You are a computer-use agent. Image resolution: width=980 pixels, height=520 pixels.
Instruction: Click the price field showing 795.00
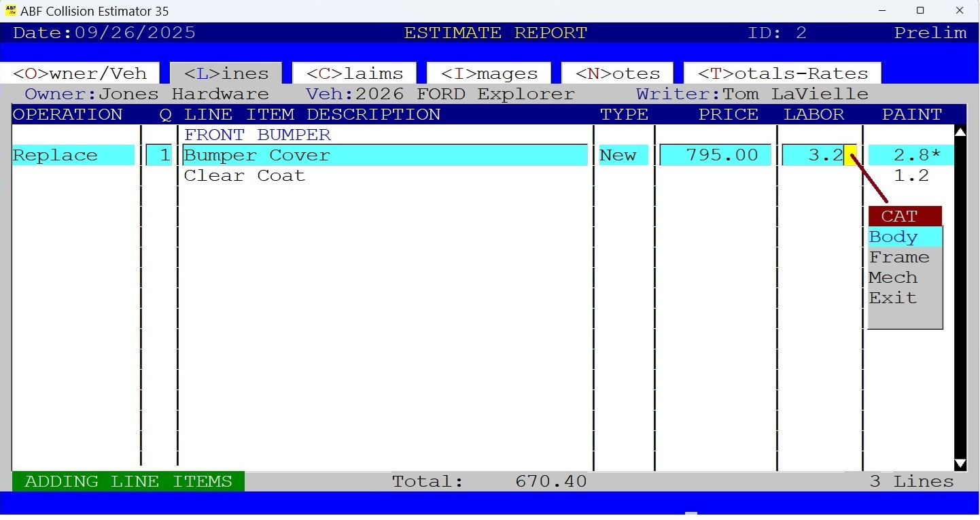[x=715, y=155]
